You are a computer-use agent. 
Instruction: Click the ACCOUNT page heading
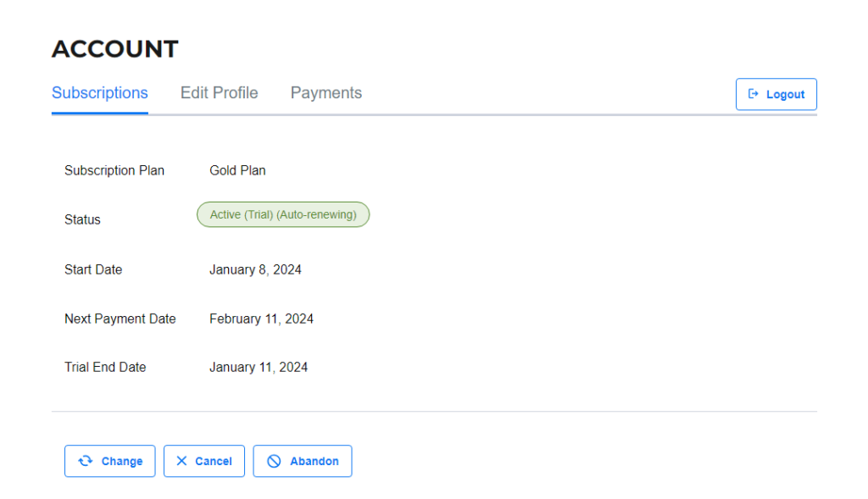(x=115, y=49)
